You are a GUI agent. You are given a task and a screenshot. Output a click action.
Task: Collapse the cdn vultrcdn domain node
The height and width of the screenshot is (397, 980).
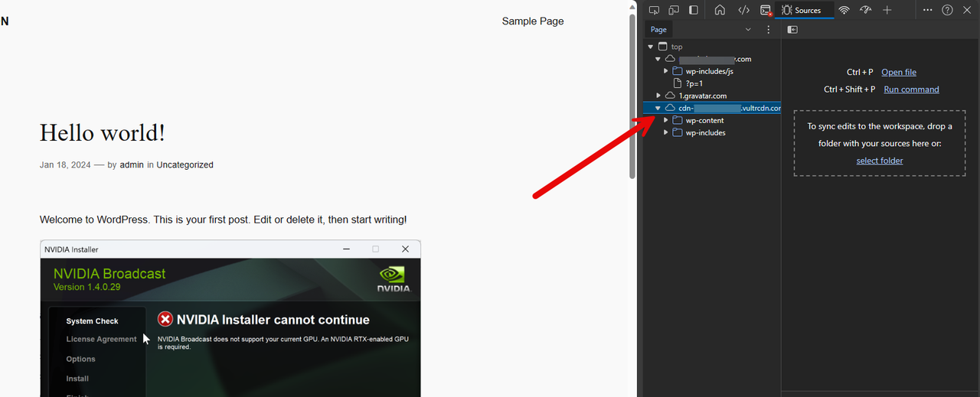(658, 108)
